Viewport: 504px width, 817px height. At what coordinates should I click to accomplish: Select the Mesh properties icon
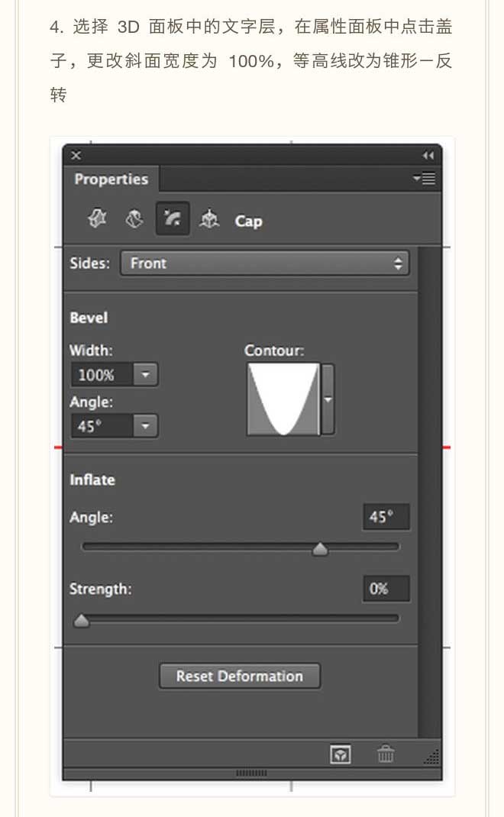96,220
